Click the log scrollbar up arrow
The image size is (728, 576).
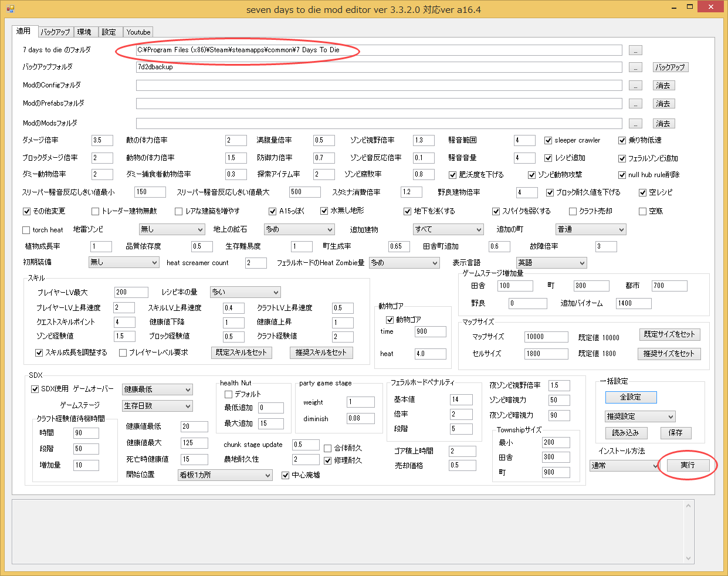click(689, 505)
